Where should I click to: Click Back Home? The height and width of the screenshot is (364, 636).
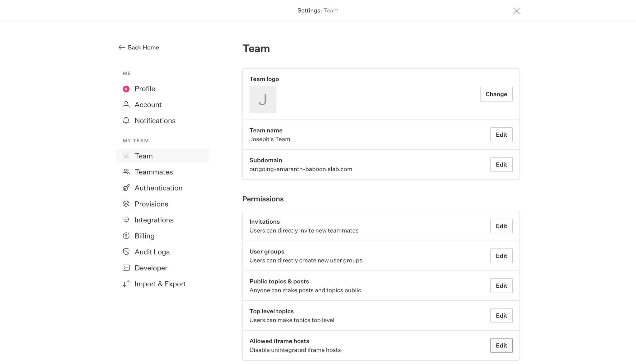[138, 47]
